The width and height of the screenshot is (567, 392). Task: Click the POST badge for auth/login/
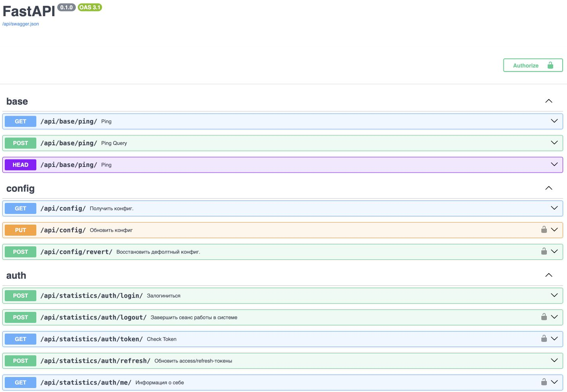(x=21, y=296)
